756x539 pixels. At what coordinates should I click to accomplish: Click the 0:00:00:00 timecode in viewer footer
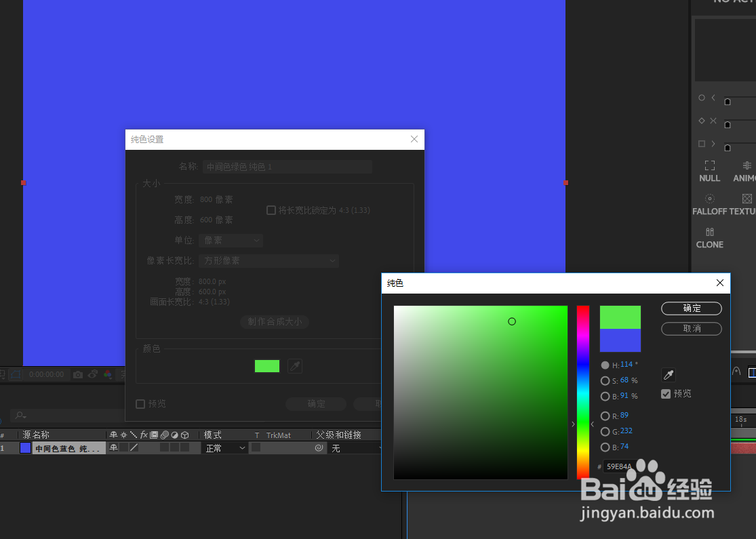[46, 374]
